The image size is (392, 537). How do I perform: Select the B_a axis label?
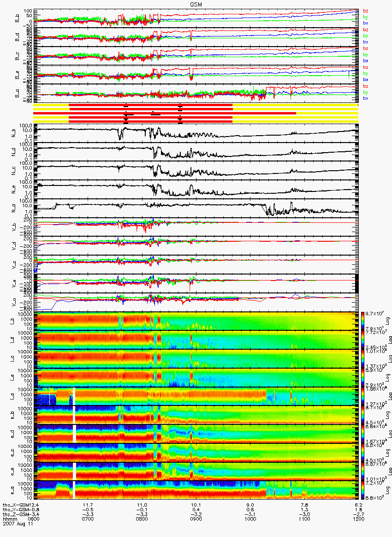click(17, 93)
